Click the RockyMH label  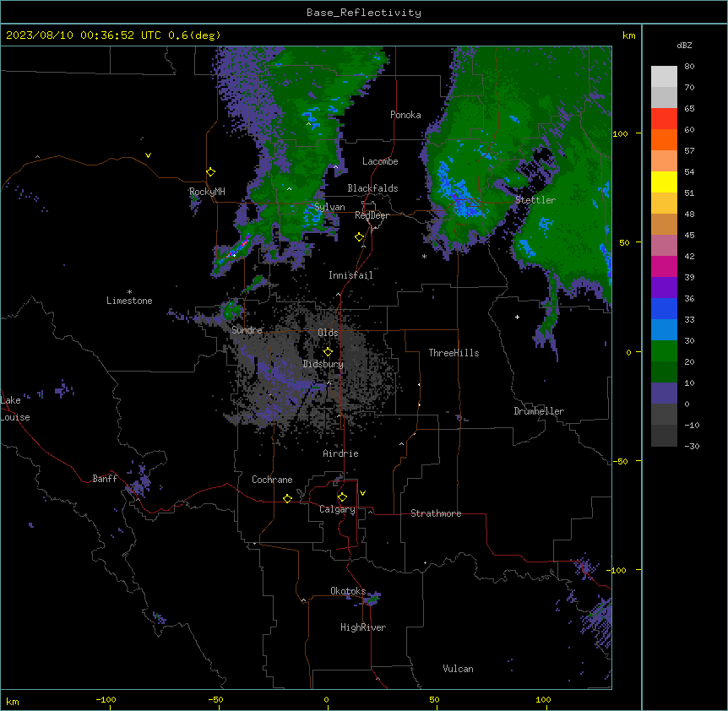pos(207,192)
